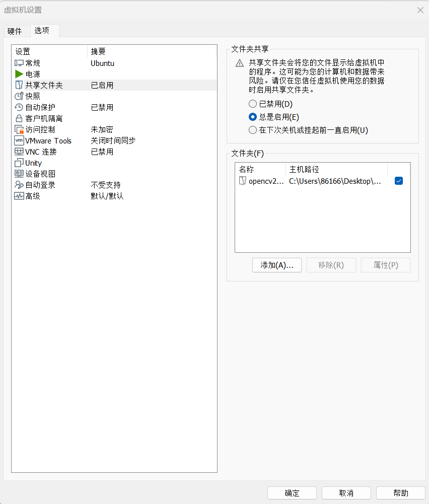Select the green 电源 power icon
This screenshot has width=429, height=504.
[x=19, y=74]
